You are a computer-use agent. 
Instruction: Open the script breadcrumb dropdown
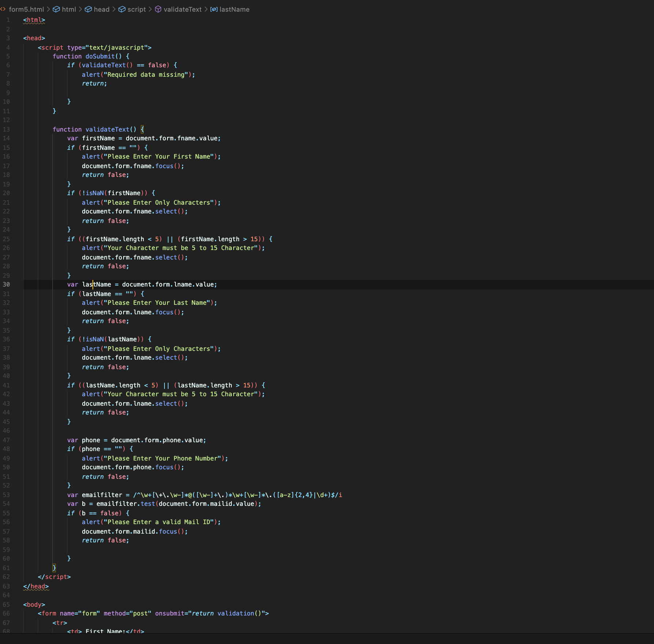(137, 9)
